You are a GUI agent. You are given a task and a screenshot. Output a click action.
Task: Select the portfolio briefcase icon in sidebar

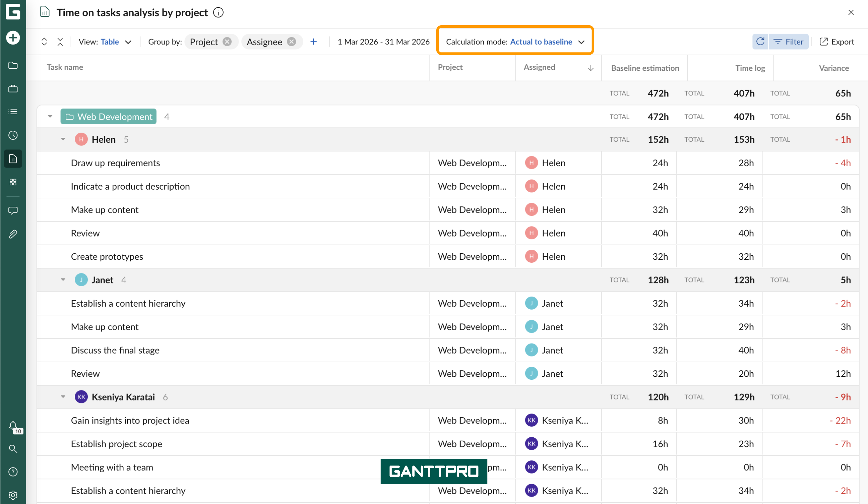point(13,89)
